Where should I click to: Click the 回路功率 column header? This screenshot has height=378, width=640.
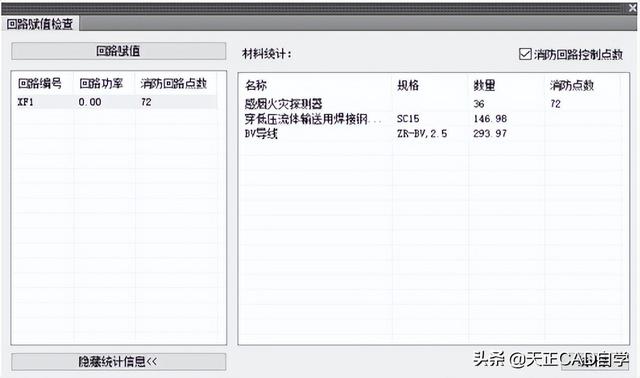pyautogui.click(x=101, y=84)
